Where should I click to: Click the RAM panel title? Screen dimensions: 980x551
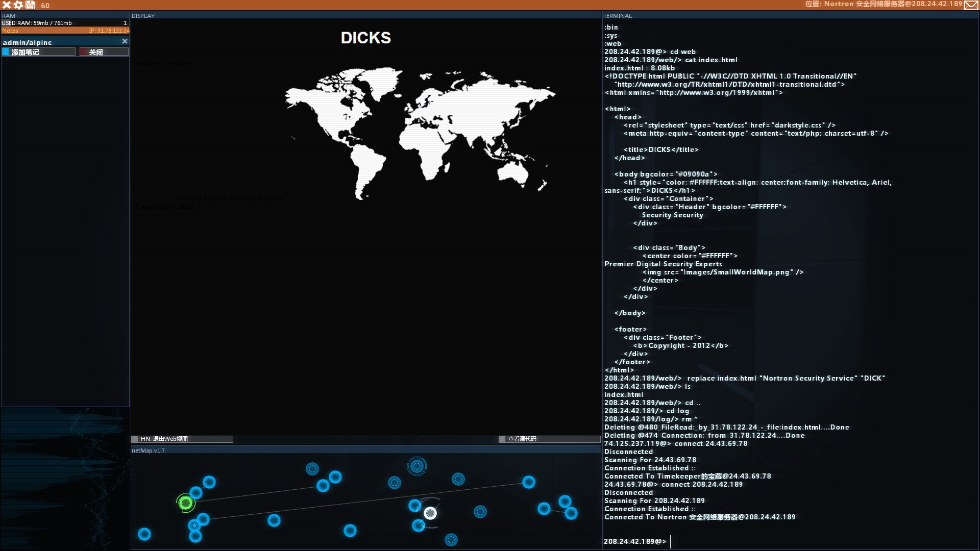point(9,16)
